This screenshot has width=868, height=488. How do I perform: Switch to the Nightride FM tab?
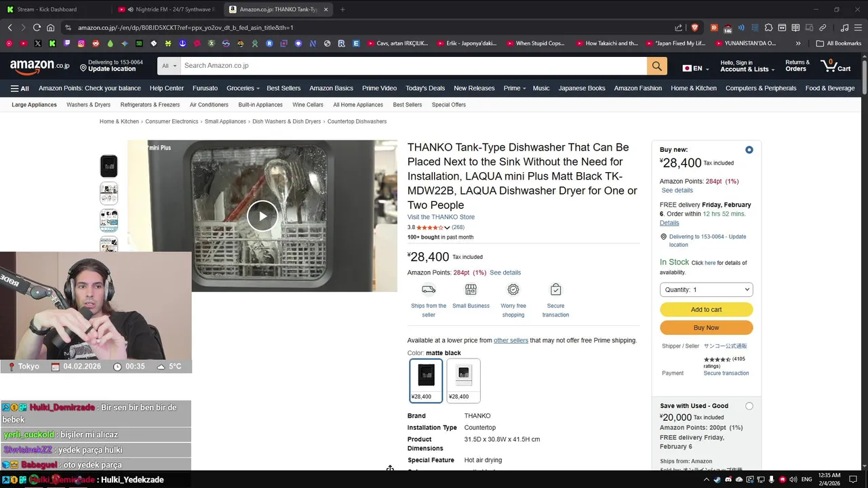[x=167, y=9]
